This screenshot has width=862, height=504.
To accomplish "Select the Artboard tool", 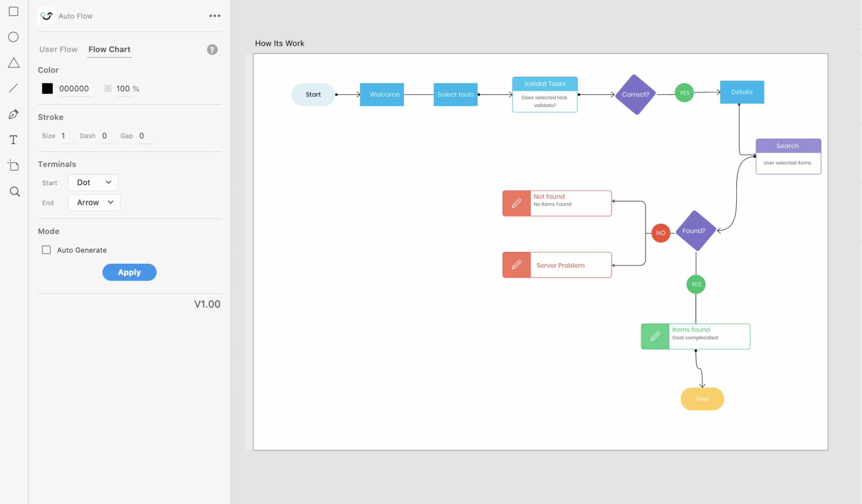I will [13, 165].
